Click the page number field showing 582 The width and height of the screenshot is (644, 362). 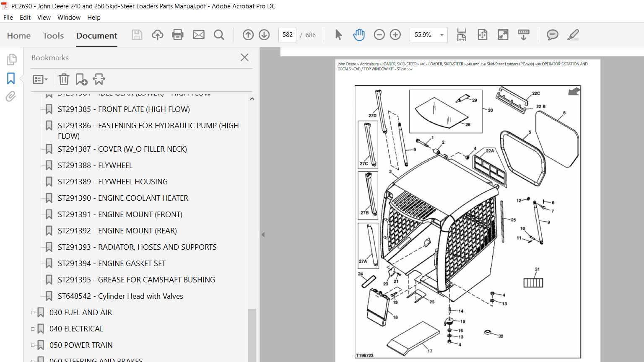point(288,35)
